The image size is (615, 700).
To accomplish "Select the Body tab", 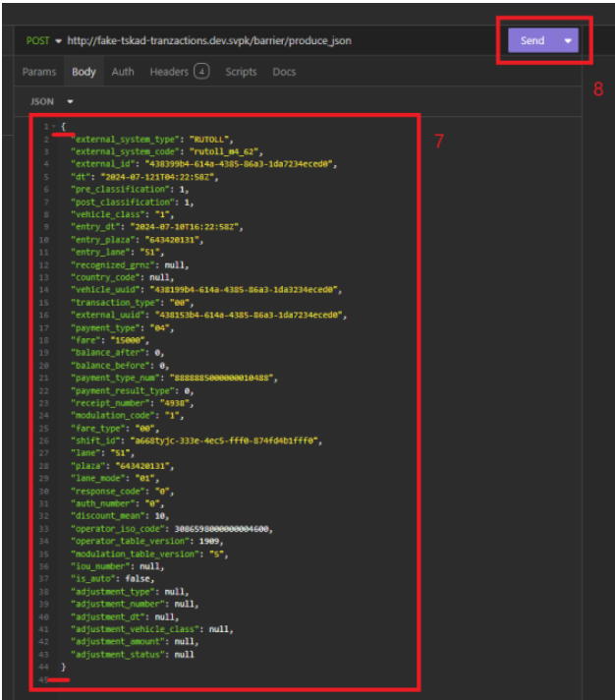I will click(x=84, y=72).
